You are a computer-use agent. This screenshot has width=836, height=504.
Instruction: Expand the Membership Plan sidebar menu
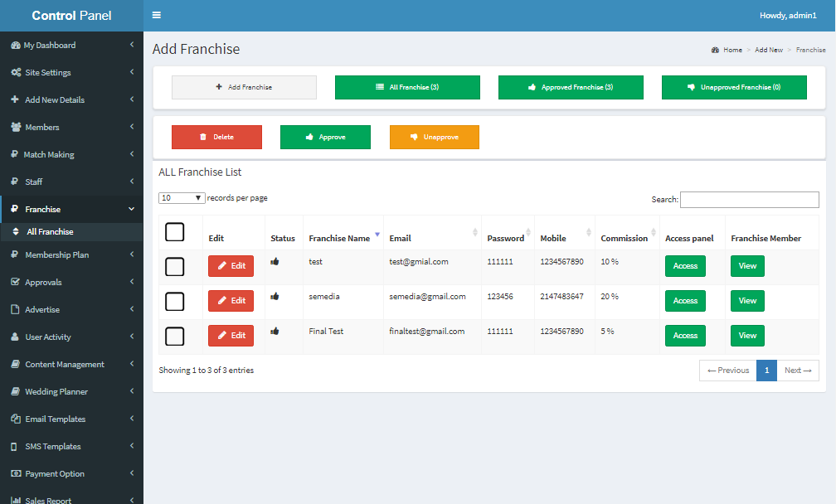71,254
